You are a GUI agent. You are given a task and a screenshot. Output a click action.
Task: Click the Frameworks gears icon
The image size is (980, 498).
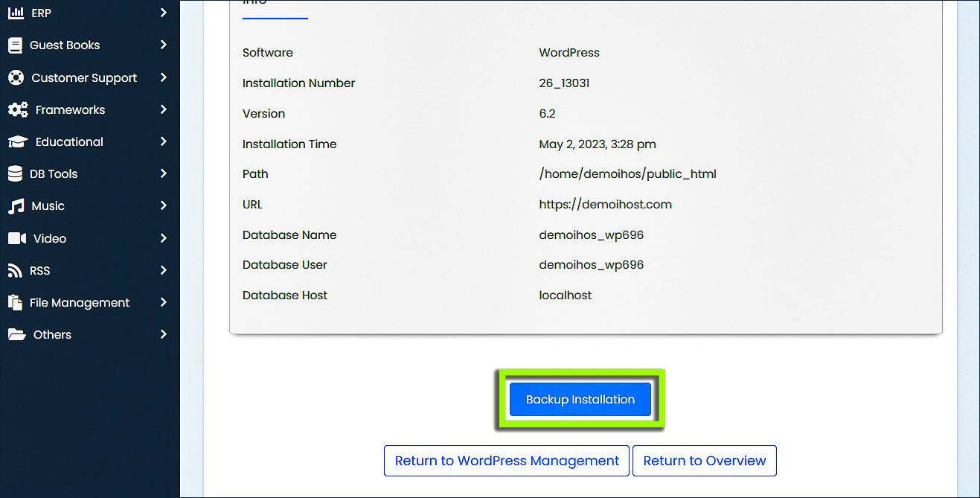18,110
